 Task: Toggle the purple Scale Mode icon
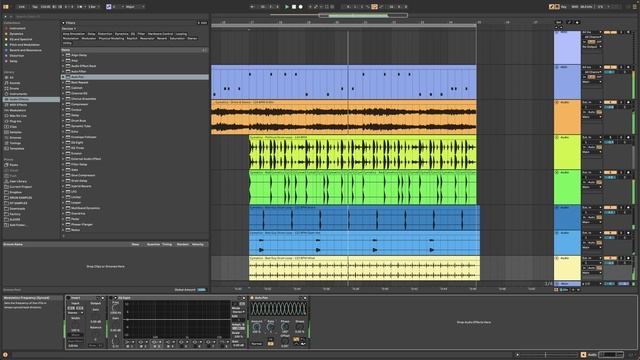pos(109,7)
